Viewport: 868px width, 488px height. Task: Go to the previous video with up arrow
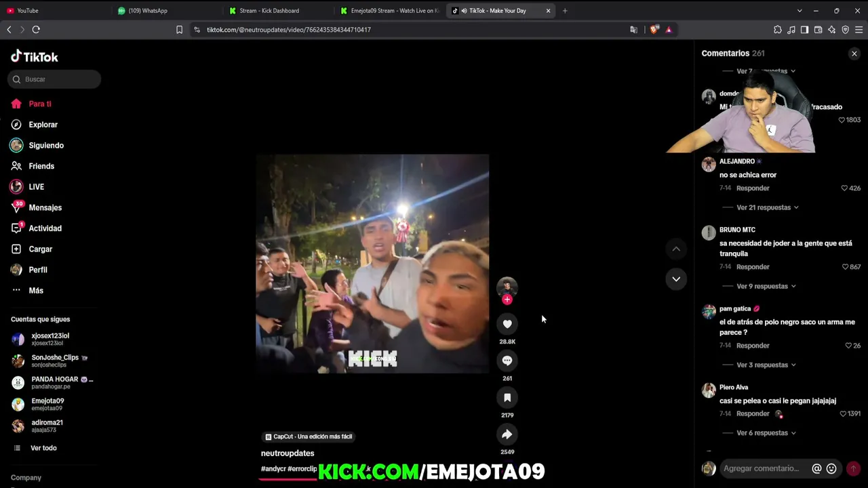676,249
